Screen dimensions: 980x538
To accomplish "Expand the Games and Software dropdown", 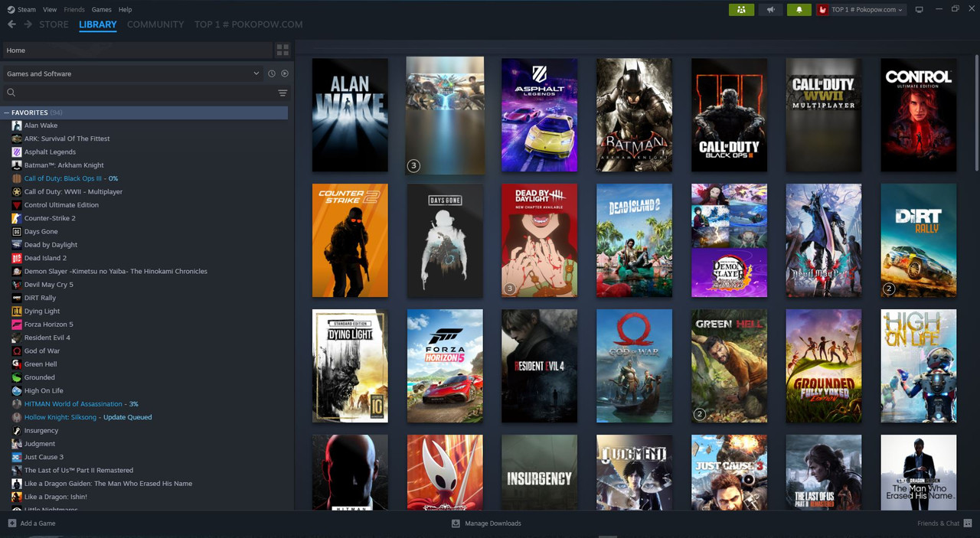I will [x=132, y=73].
